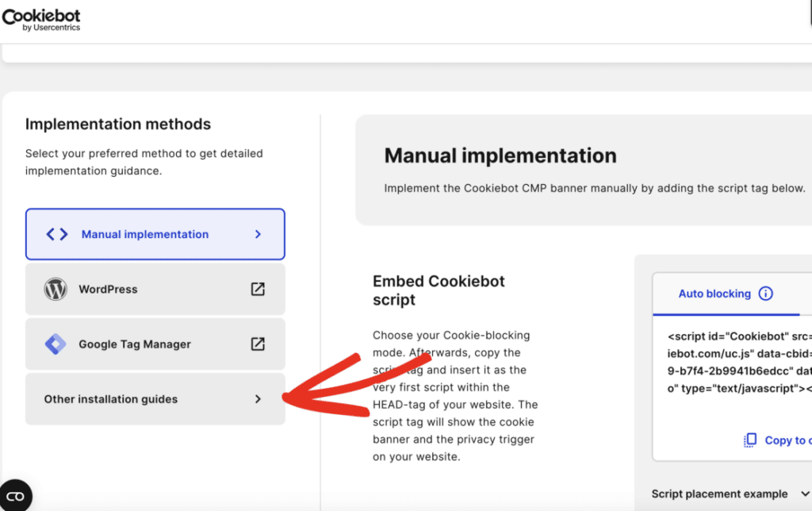Click the Cookiebot logo in the header
812x511 pixels.
tap(41, 18)
